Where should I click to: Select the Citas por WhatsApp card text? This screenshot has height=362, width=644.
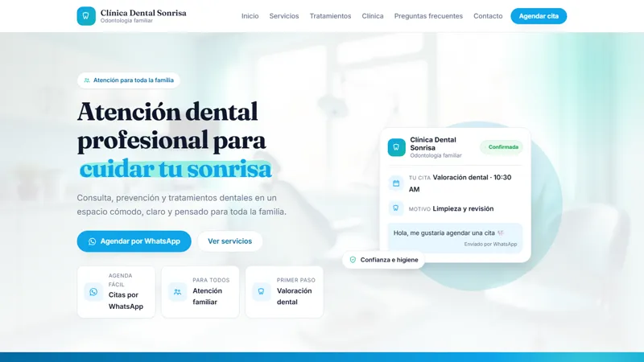coord(126,300)
